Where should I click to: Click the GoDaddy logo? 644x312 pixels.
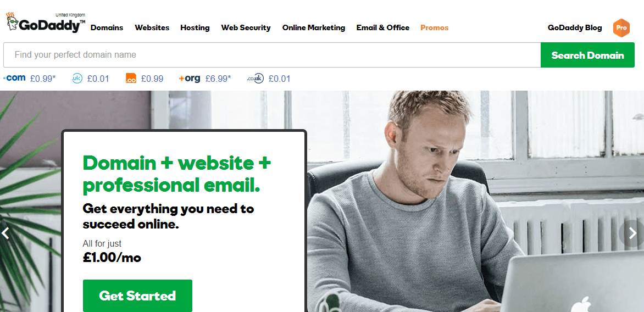46,23
